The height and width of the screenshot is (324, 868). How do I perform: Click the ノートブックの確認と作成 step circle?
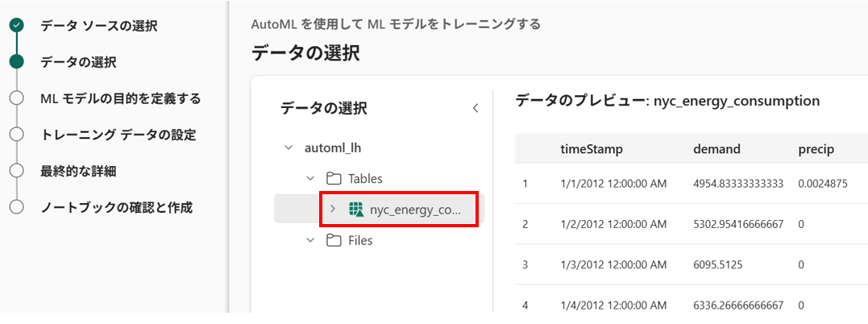pos(16,207)
